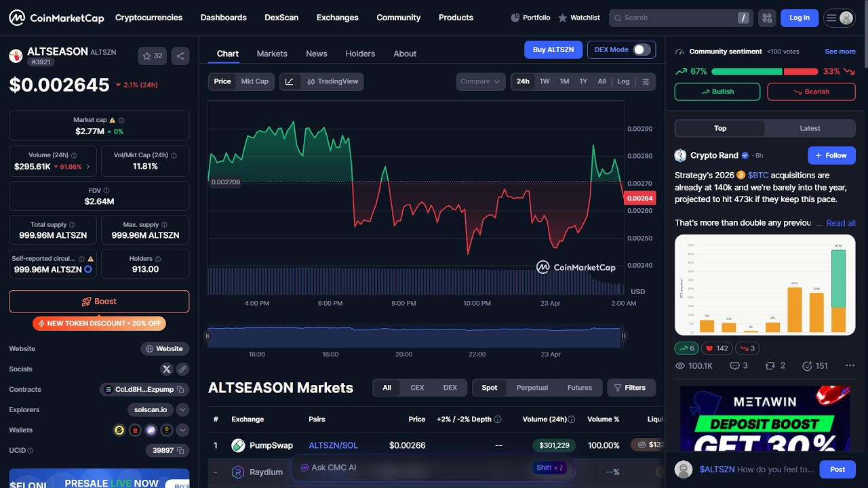
Task: Click the bullish reaction with 6
Action: pos(686,348)
